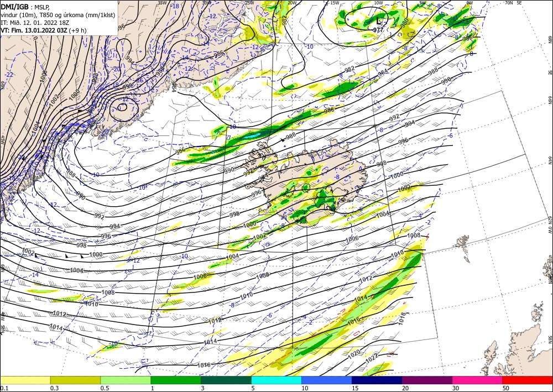
Task: Click the '25W' longitude label at top
Action: [x=249, y=2]
